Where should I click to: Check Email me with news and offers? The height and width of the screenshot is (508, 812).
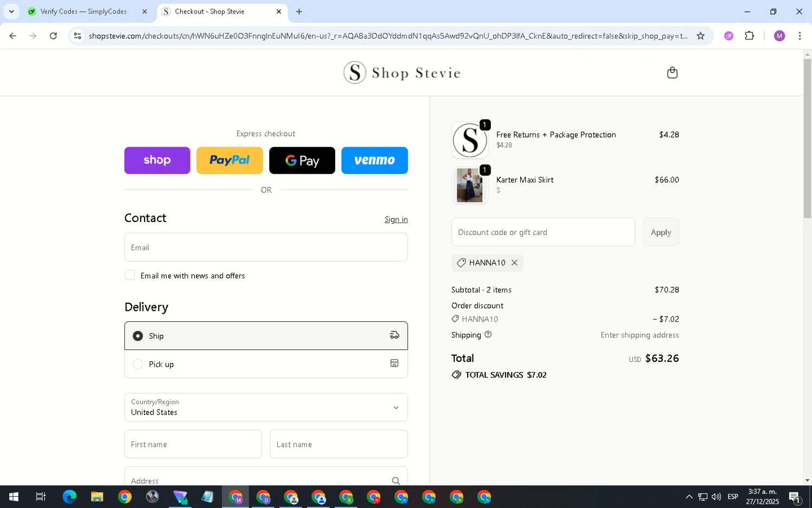tap(130, 275)
